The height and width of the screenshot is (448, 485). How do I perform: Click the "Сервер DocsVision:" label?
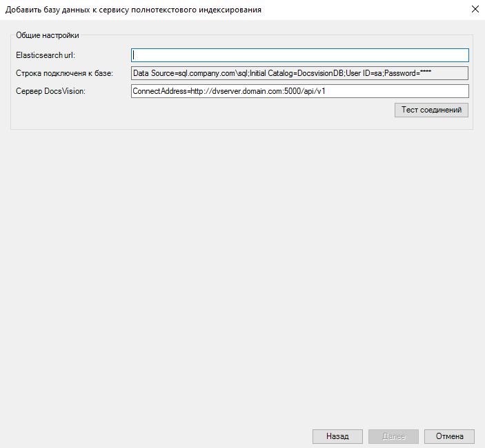click(50, 91)
